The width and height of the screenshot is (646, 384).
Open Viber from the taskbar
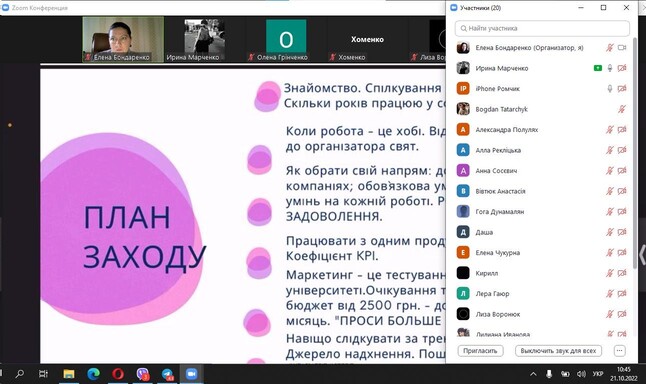(x=143, y=374)
